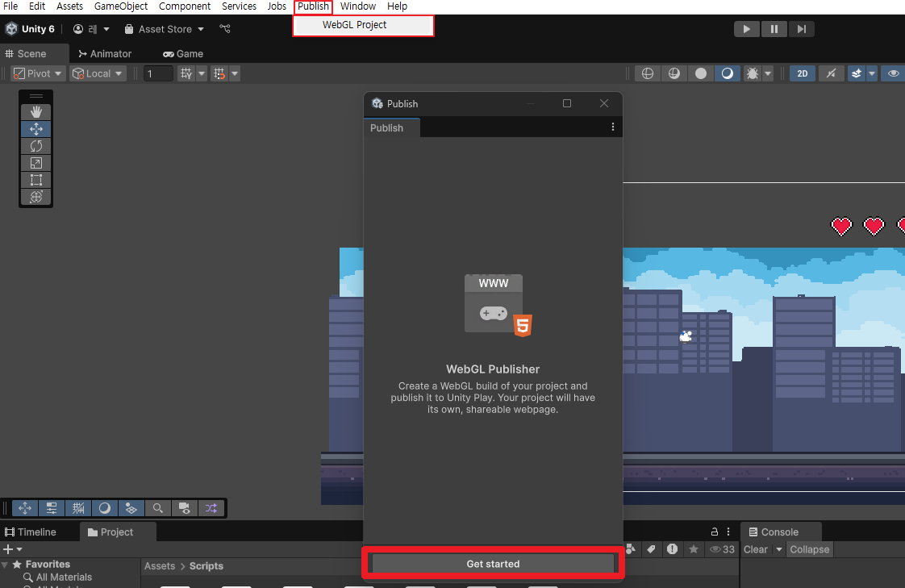
Task: Click the snap increment field showing 1
Action: (158, 73)
